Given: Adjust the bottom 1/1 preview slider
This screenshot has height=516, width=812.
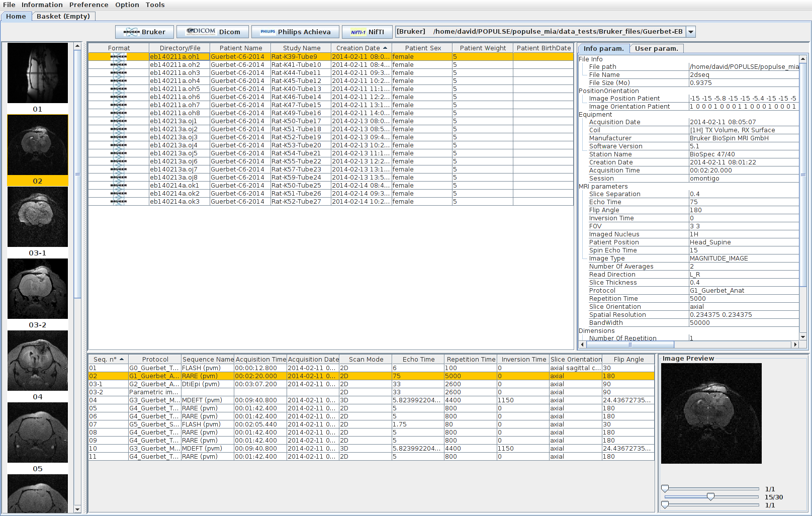Looking at the screenshot, I should point(665,505).
